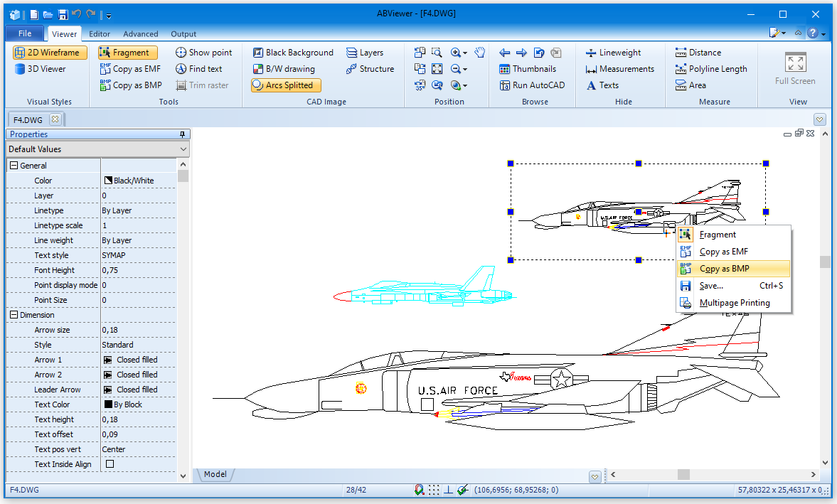Switch to the Output ribbon tab
Image resolution: width=837 pixels, height=504 pixels.
coord(183,33)
